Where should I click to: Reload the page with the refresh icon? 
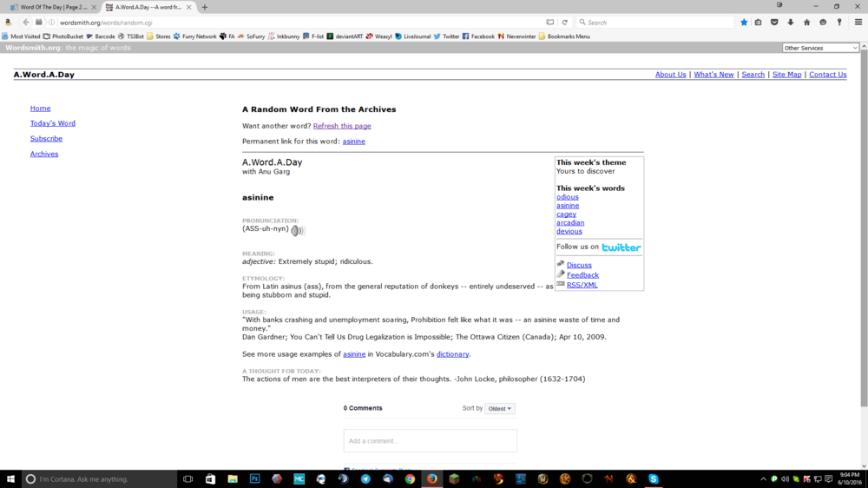[565, 23]
